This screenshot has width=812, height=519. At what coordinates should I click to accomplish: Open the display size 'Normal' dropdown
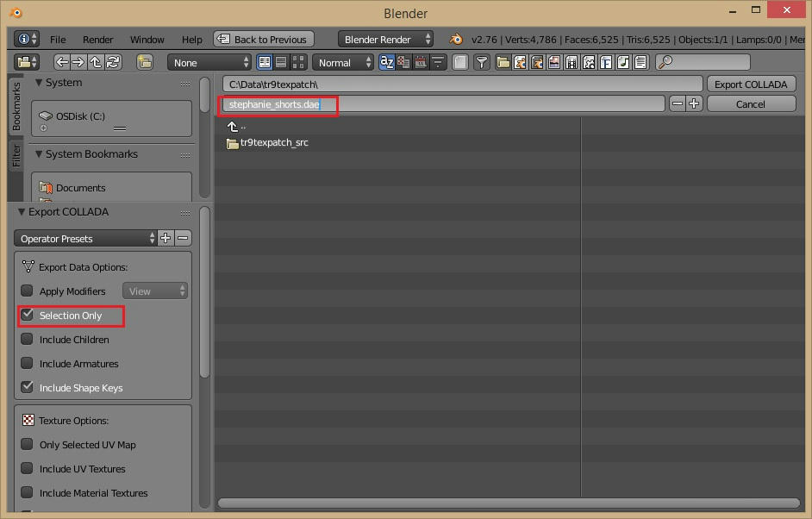click(343, 62)
